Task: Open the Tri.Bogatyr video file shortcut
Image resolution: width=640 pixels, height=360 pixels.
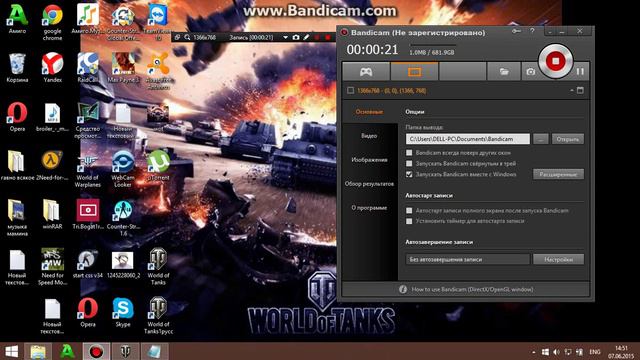Action: [x=87, y=214]
